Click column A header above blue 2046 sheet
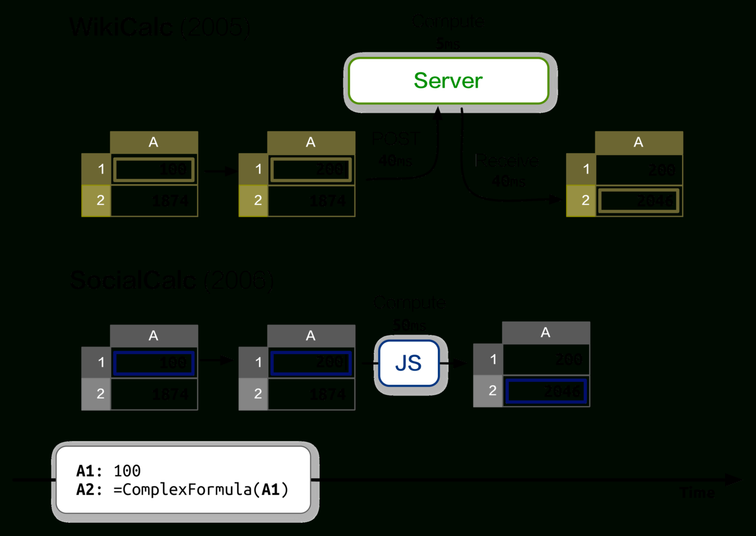The width and height of the screenshot is (756, 536). pos(546,333)
